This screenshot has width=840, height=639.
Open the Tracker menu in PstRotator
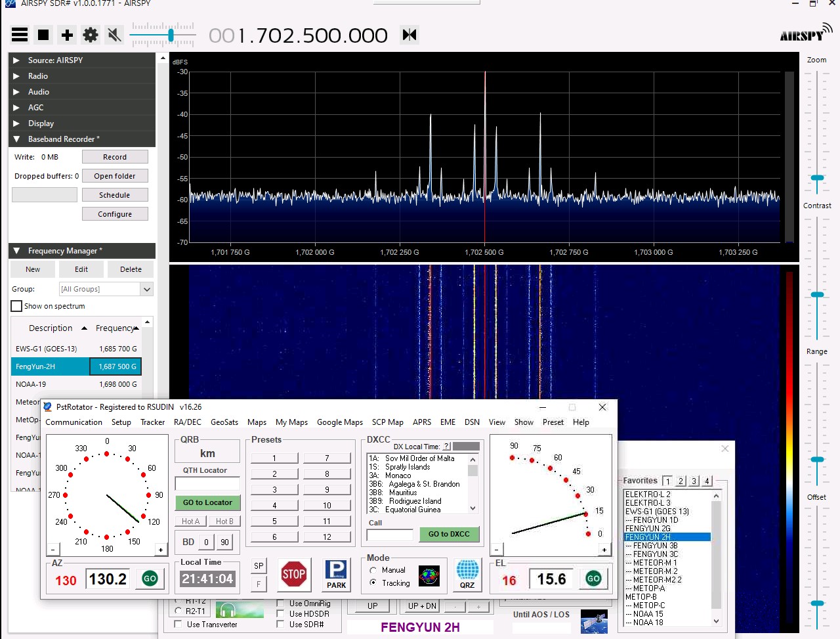tap(153, 422)
